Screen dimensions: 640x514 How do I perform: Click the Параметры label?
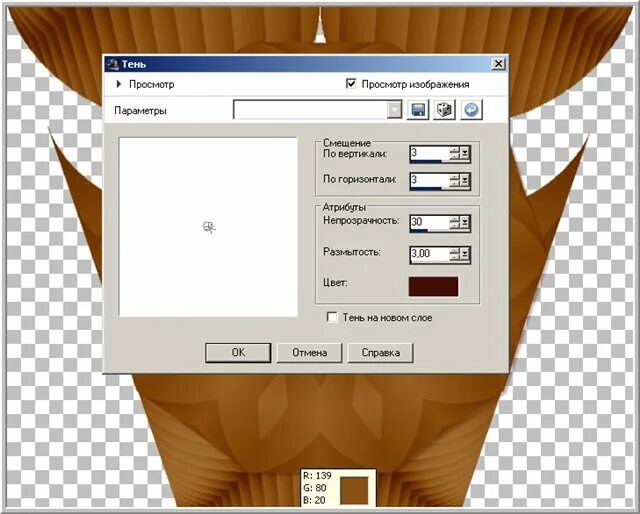coord(140,111)
